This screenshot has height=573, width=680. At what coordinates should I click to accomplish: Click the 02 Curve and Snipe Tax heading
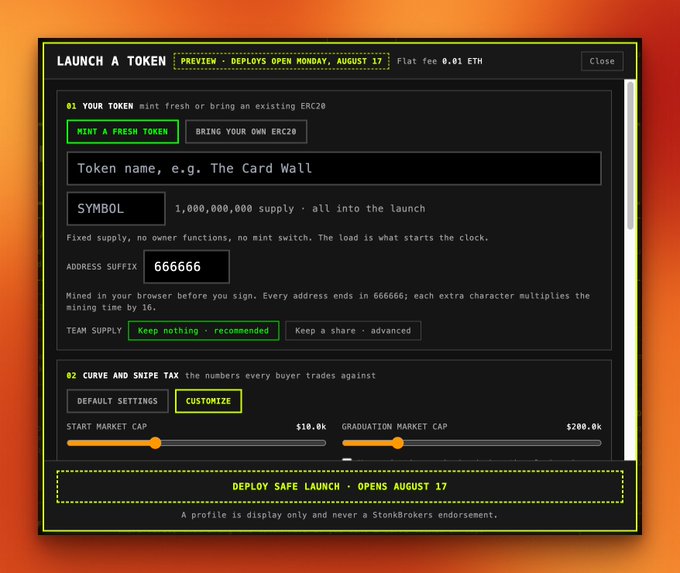(122, 376)
